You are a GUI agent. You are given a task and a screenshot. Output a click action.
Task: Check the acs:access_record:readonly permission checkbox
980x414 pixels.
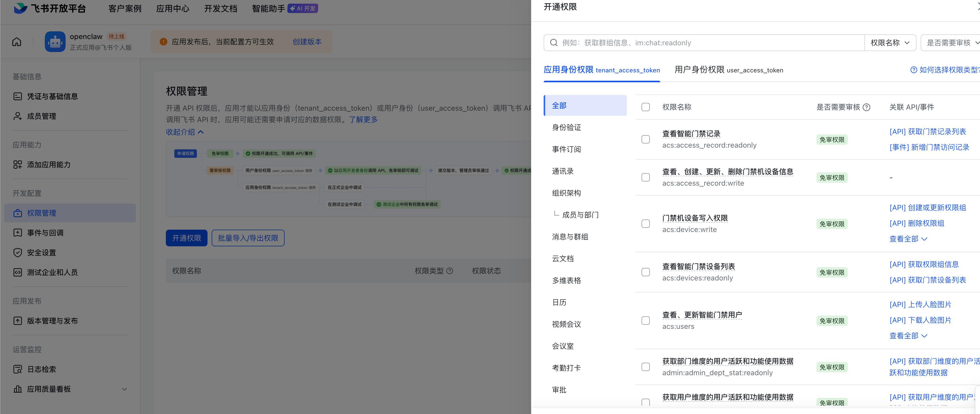tap(646, 139)
